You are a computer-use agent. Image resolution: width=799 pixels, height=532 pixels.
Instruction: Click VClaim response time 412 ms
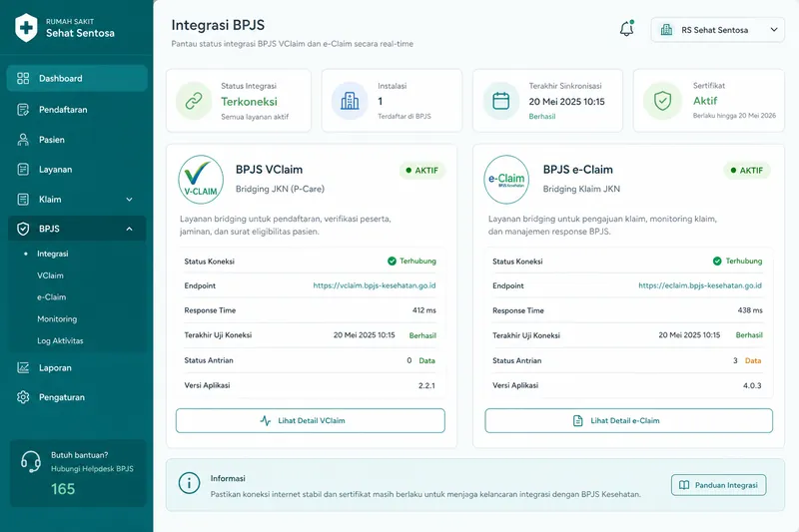tap(424, 310)
